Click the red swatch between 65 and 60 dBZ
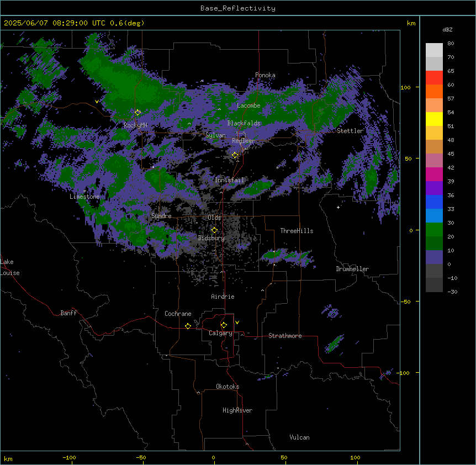This screenshot has height=465, width=476. (434, 77)
